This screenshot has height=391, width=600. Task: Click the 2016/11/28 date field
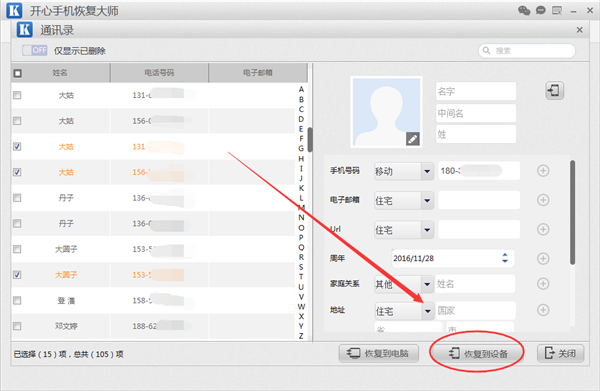click(x=453, y=258)
